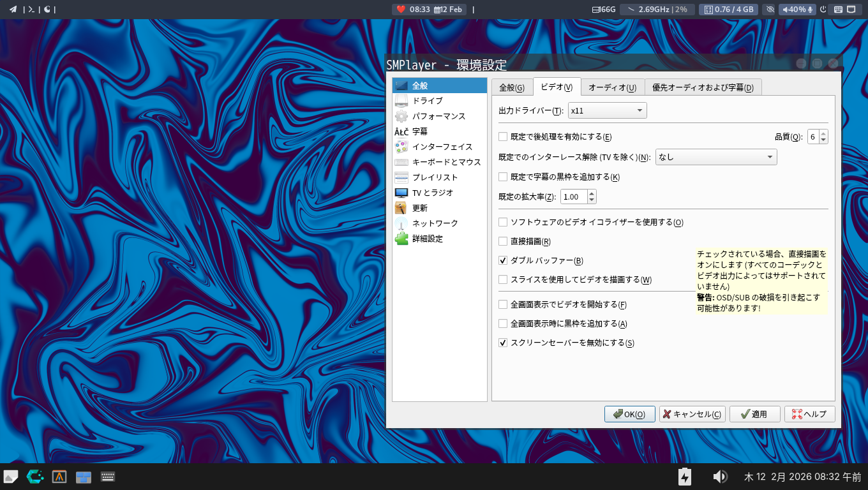Click the microphone icon in top bar
This screenshot has height=490, width=868.
click(811, 9)
